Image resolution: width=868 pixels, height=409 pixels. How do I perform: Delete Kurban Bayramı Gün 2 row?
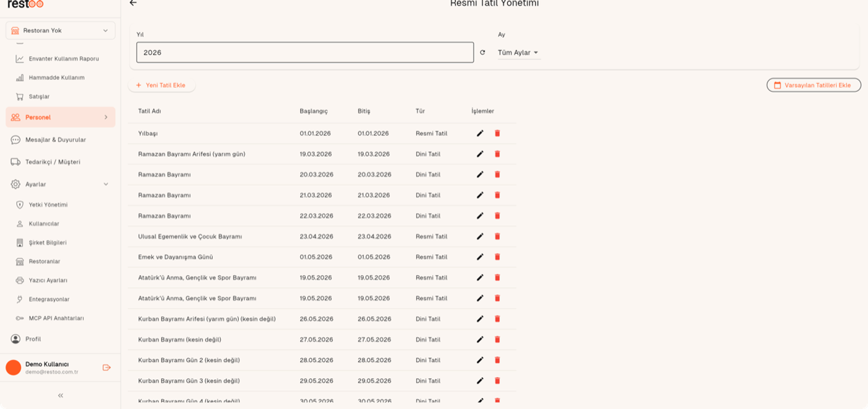pos(497,360)
